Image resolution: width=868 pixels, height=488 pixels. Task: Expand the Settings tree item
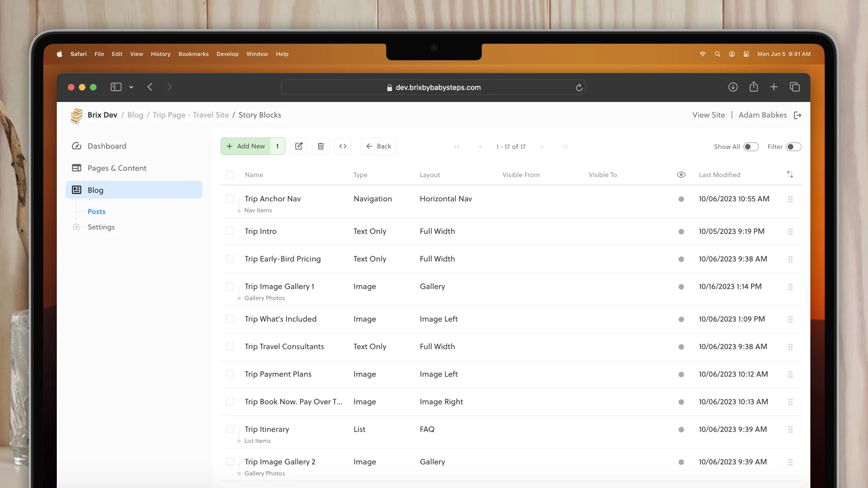coord(76,227)
